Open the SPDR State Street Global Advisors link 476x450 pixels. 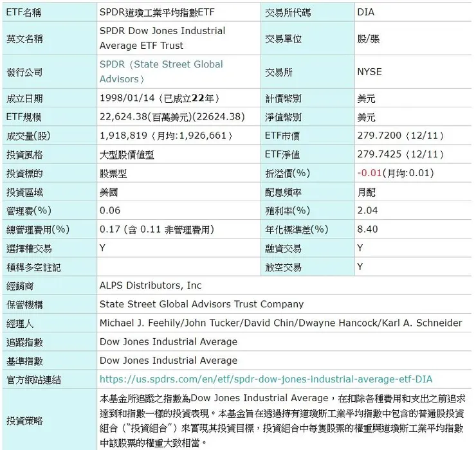coord(161,71)
